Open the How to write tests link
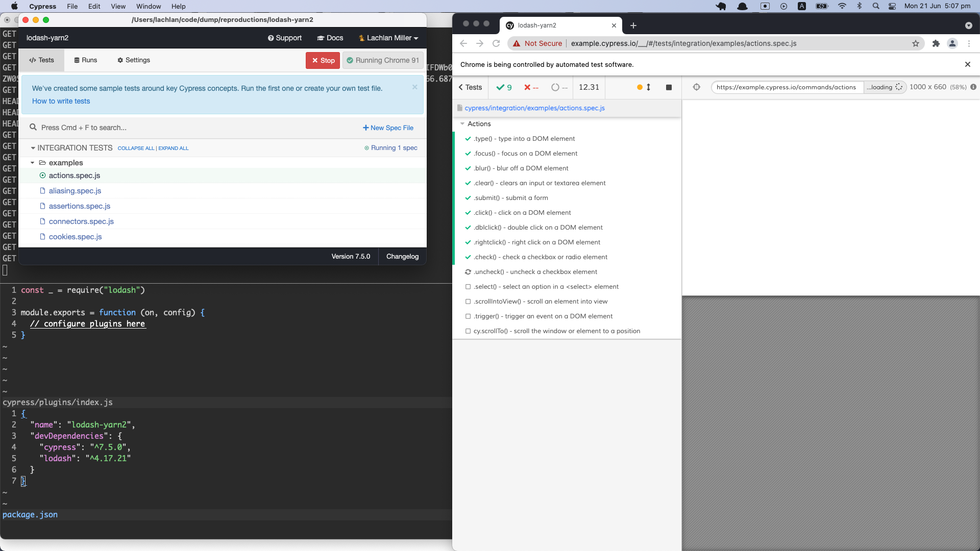This screenshot has width=980, height=551. tap(61, 101)
